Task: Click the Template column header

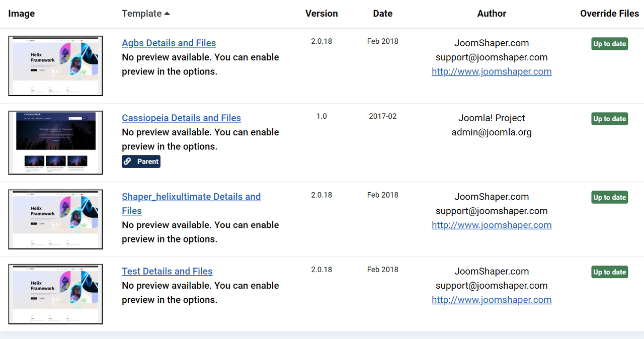Action: (142, 14)
